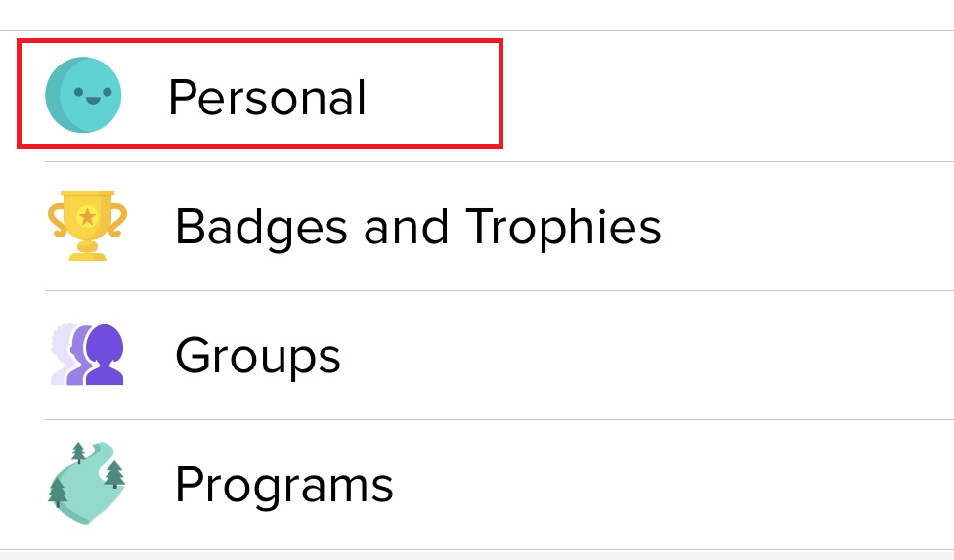Screen dimensions: 954x560
Task: Select the 'Groups' text label
Action: click(258, 356)
